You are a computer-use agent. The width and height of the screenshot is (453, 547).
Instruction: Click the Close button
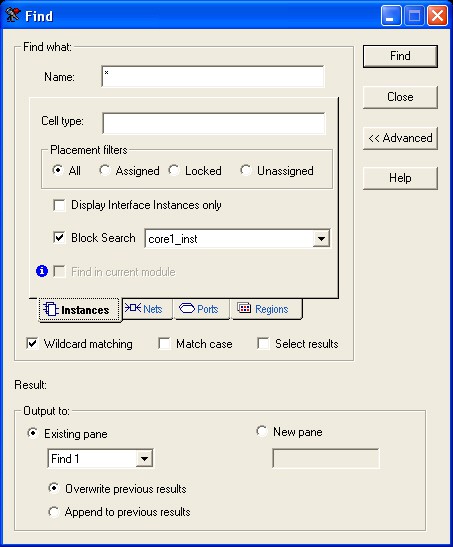(x=400, y=97)
